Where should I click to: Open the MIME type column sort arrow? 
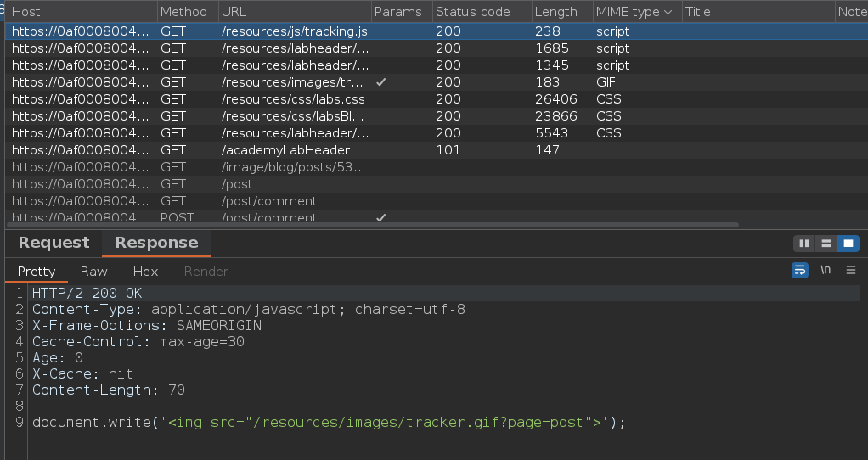pyautogui.click(x=668, y=12)
